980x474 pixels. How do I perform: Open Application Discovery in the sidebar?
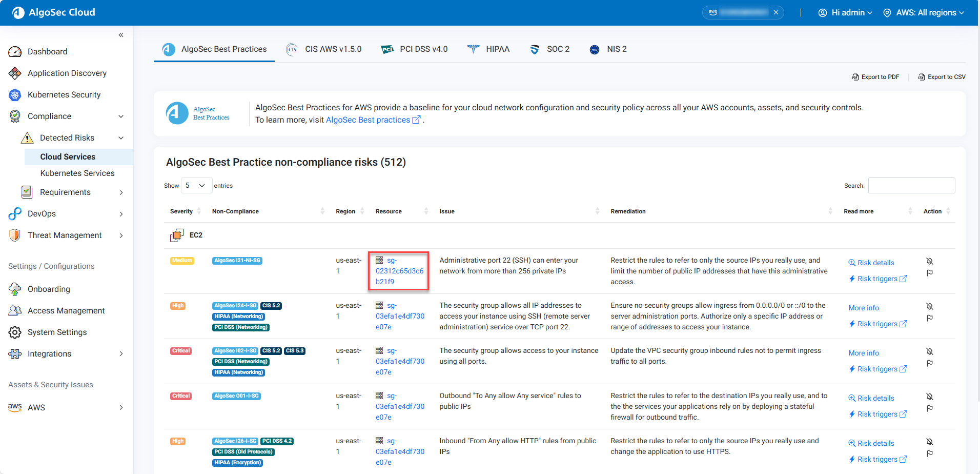click(x=67, y=73)
